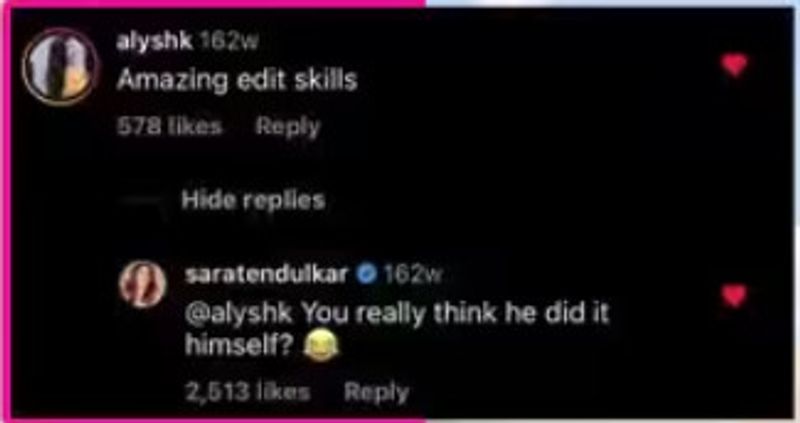Click the 162w timestamp on alyshk's comment

coord(228,42)
